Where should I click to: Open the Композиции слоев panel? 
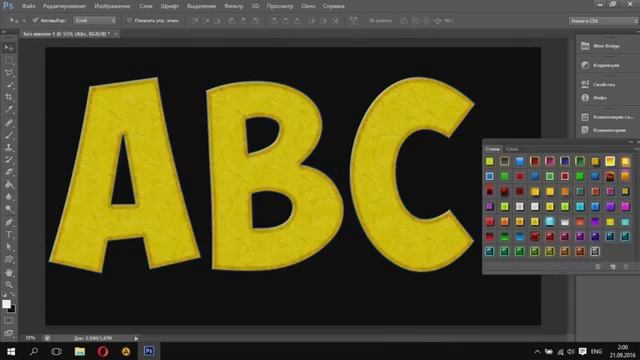pyautogui.click(x=607, y=117)
